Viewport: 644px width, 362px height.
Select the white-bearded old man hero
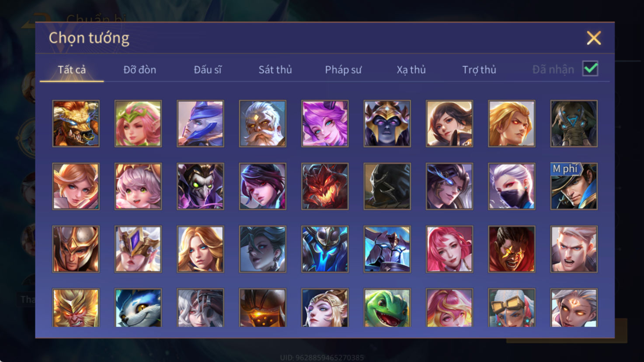(263, 124)
